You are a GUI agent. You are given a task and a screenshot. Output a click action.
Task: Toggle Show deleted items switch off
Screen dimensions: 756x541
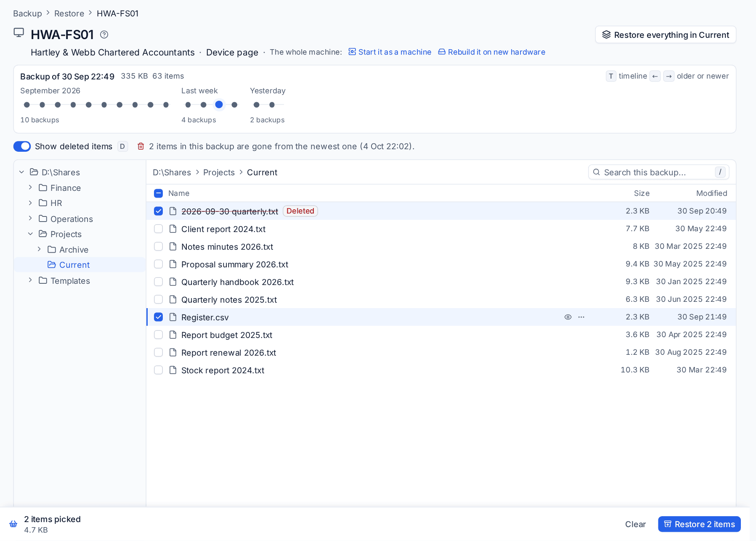(22, 146)
